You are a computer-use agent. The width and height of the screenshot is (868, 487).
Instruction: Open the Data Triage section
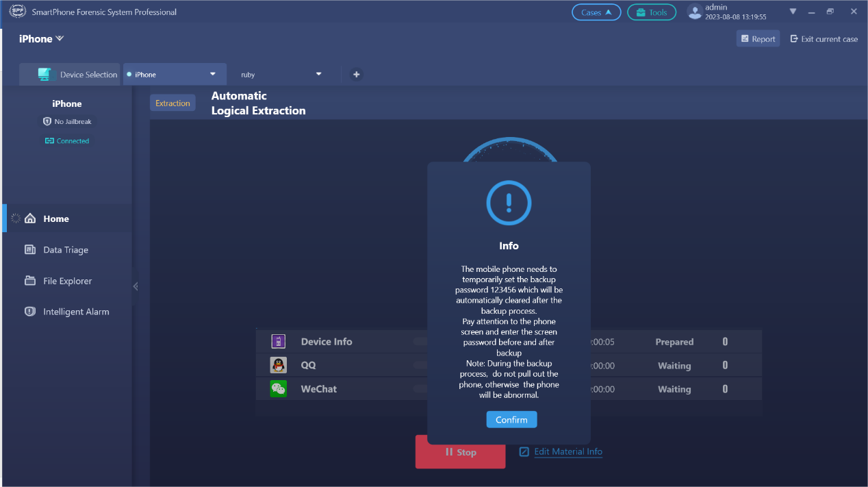67,250
